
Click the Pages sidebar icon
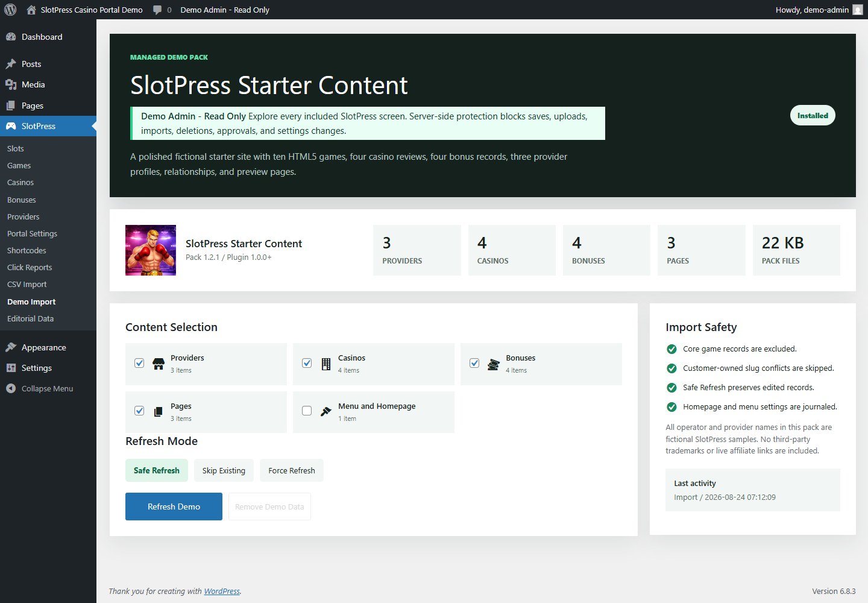[11, 106]
